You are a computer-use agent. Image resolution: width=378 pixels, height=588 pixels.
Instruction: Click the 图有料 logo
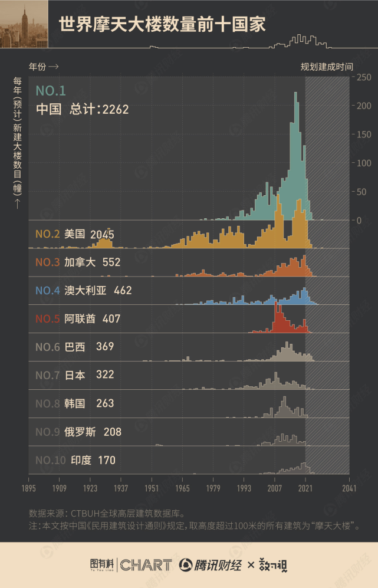[103, 565]
